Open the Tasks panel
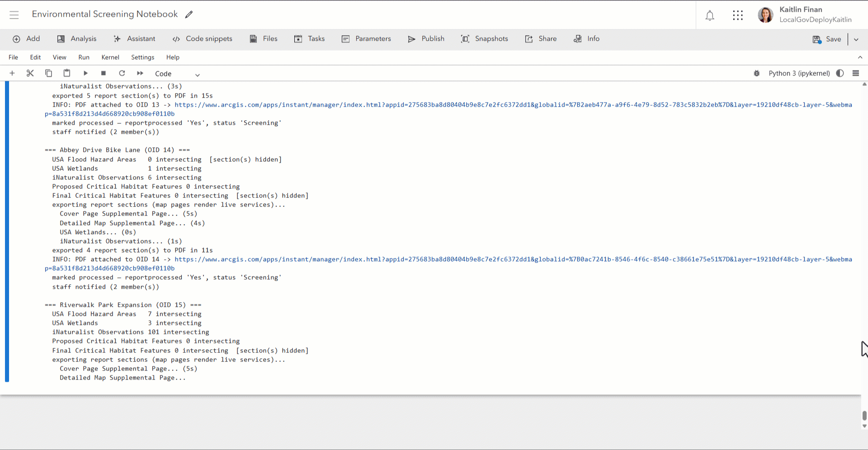The image size is (868, 450). click(x=310, y=39)
